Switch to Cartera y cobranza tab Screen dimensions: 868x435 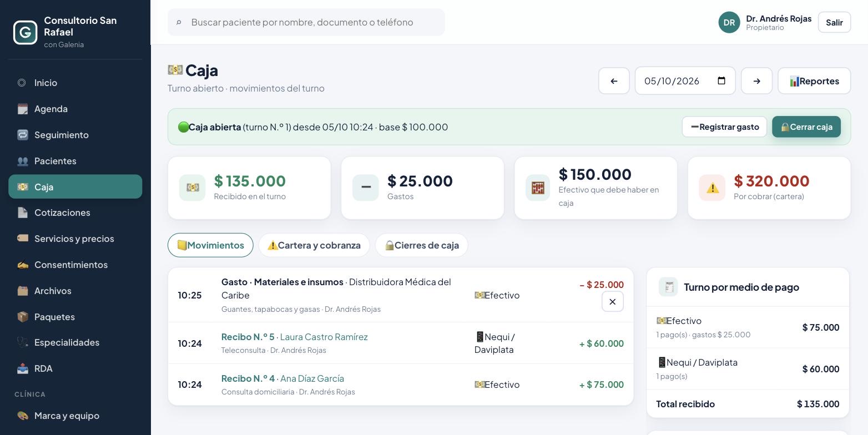click(x=314, y=245)
